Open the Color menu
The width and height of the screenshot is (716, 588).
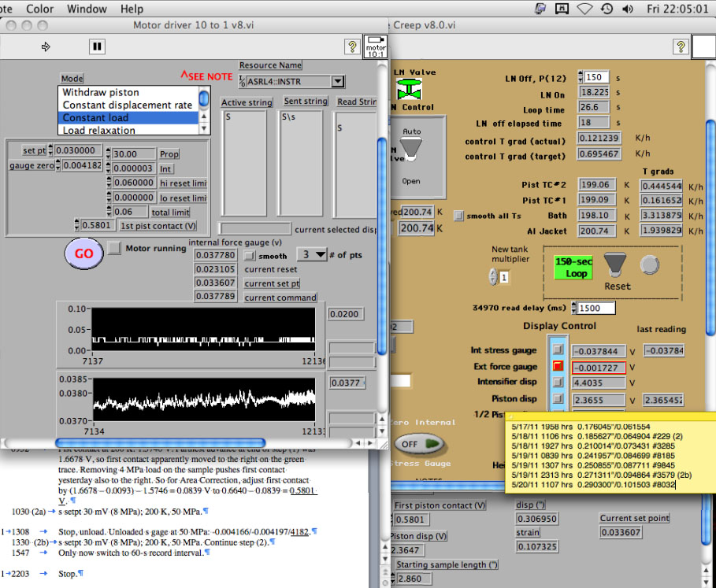coord(40,9)
